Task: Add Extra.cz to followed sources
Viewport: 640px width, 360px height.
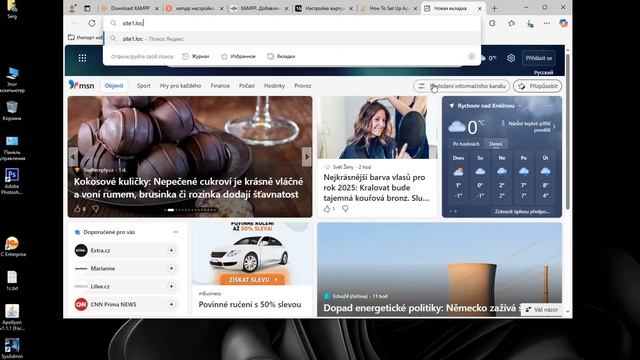Action: pos(171,250)
